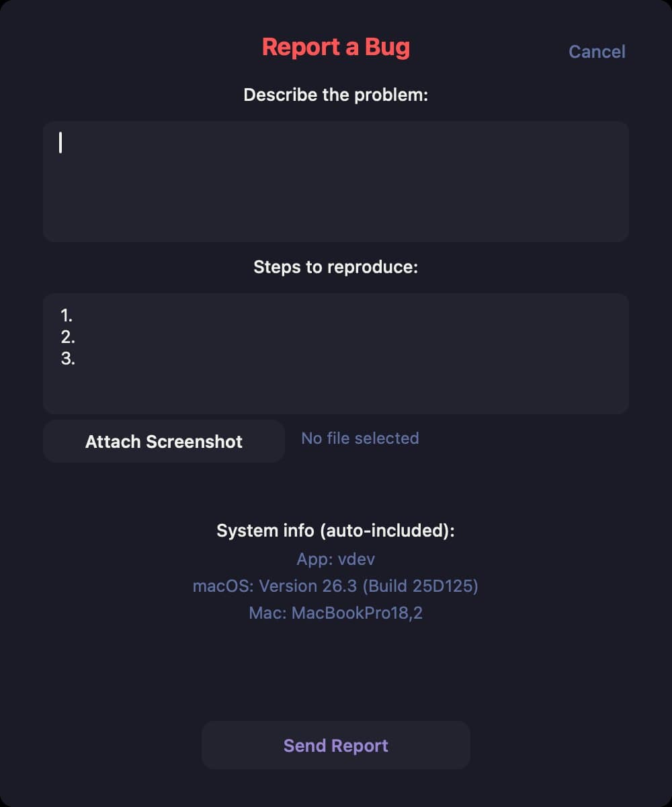The height and width of the screenshot is (807, 672).
Task: Click the Describe the problem label
Action: click(336, 95)
